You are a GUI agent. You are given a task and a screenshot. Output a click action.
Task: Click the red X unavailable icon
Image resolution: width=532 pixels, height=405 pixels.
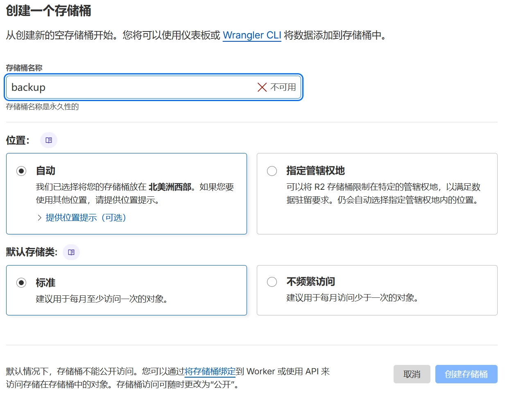coord(262,87)
